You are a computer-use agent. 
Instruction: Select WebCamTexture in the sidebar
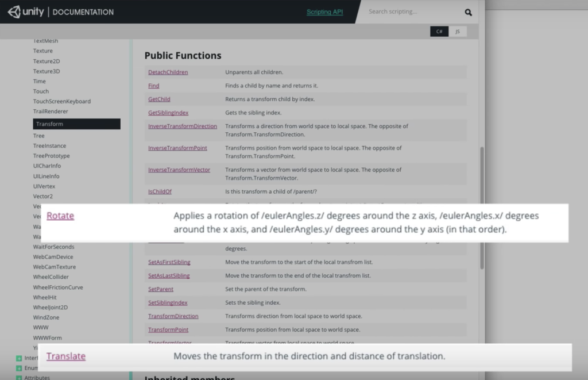tap(55, 267)
